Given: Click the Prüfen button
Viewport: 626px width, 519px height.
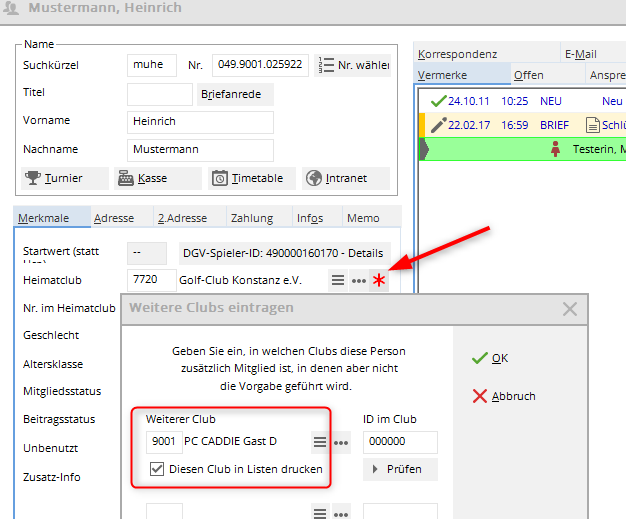Looking at the screenshot, I should [400, 469].
